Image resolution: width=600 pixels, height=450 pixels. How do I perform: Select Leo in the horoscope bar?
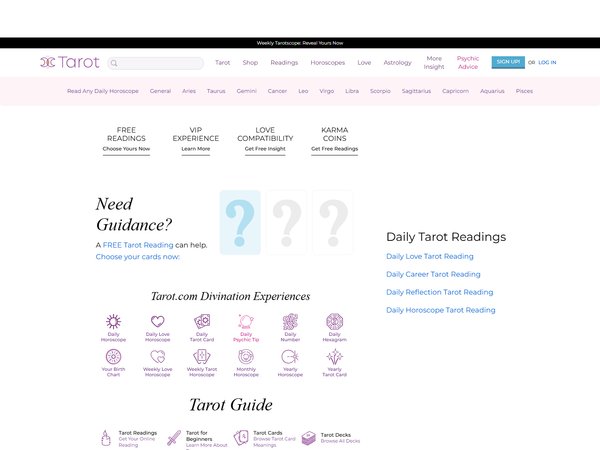pyautogui.click(x=303, y=91)
